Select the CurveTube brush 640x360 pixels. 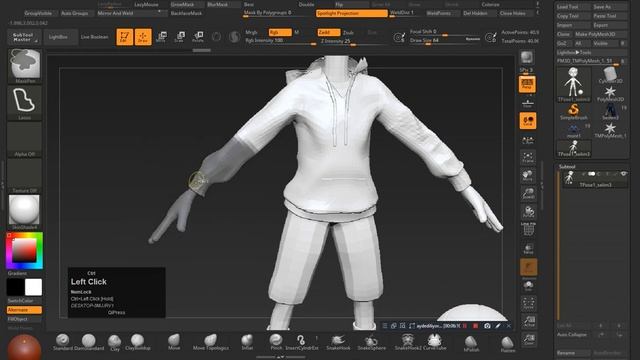point(434,342)
